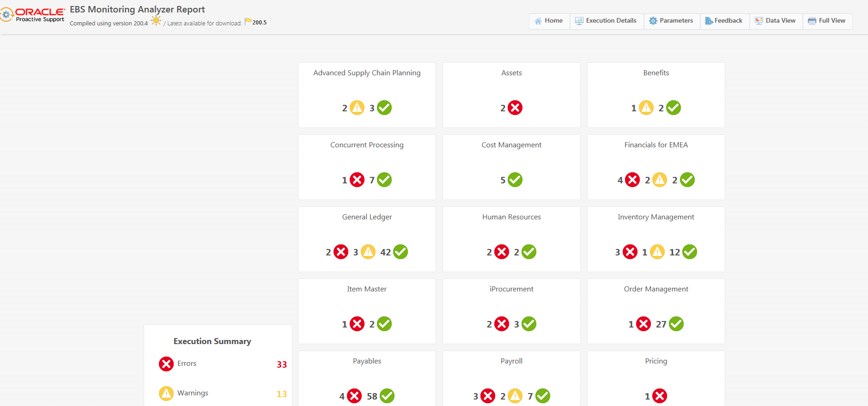This screenshot has width=868, height=406.
Task: Click the 42 count in General Ledger
Action: (386, 252)
